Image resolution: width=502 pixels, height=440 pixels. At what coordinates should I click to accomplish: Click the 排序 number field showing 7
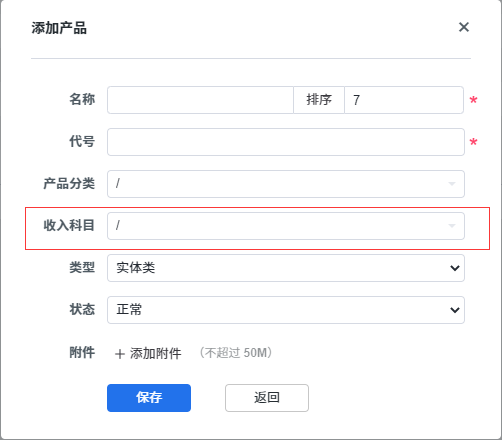(x=404, y=100)
